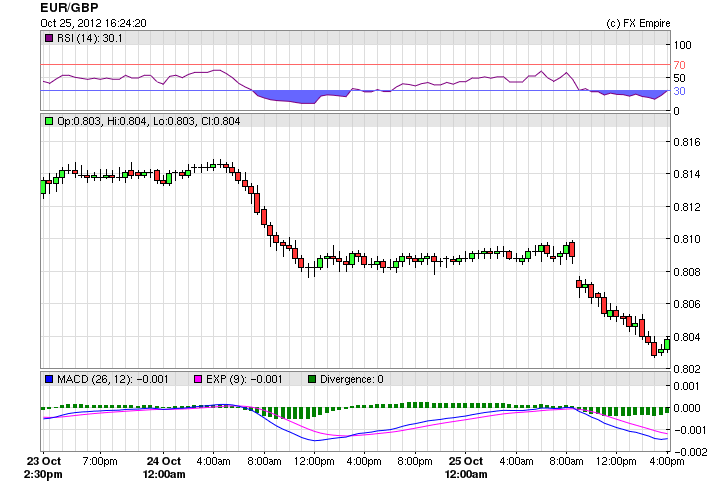
Task: Click the EXP (9): -0.001 label
Action: point(244,379)
